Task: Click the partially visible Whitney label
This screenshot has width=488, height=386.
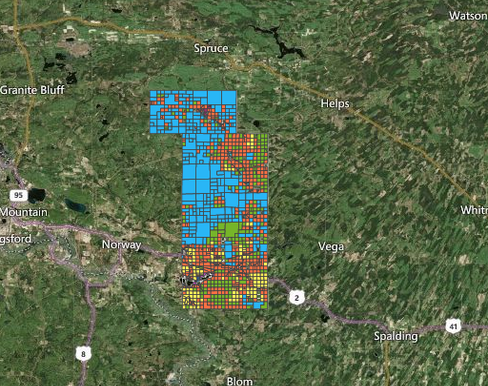Action: (474, 210)
